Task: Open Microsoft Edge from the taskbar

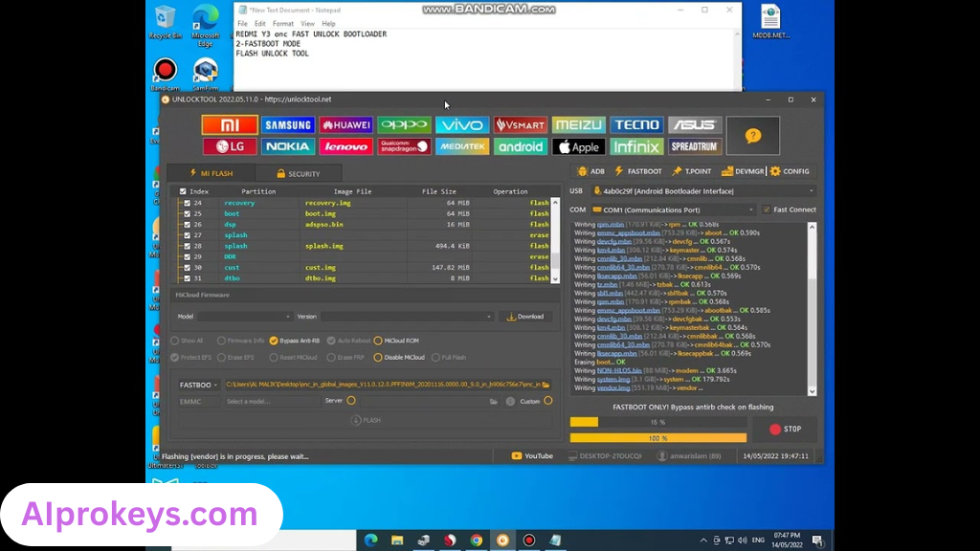Action: [x=370, y=540]
